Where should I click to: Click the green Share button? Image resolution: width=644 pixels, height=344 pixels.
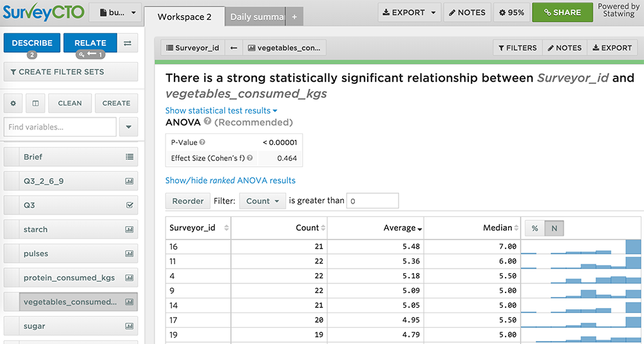[562, 12]
